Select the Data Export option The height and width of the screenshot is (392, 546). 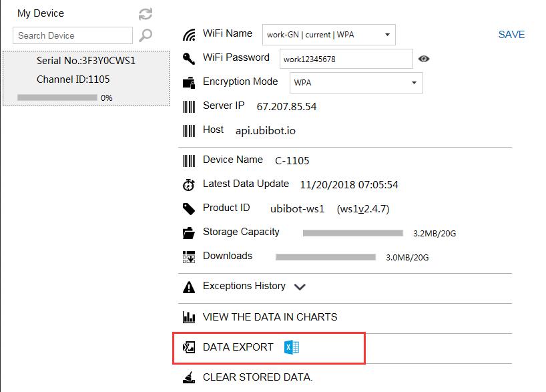[x=238, y=347]
